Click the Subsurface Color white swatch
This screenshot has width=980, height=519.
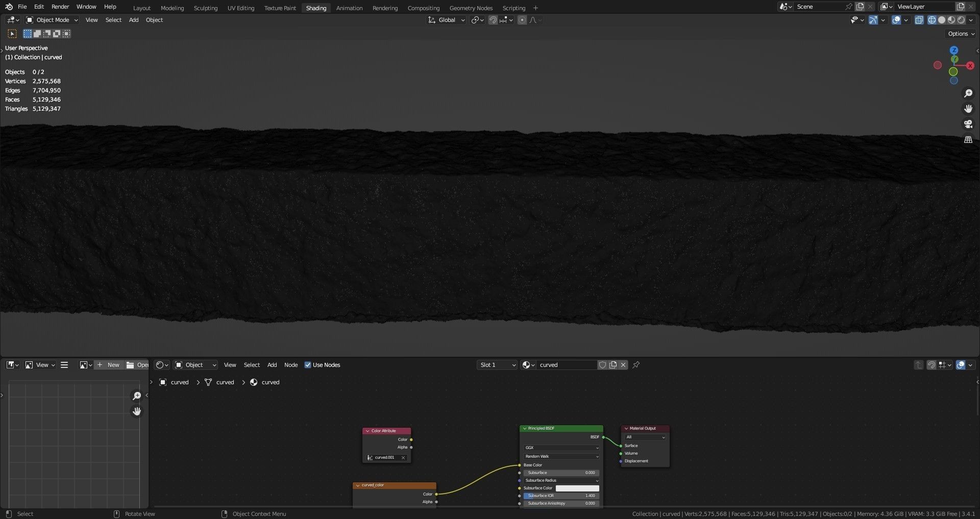(577, 488)
